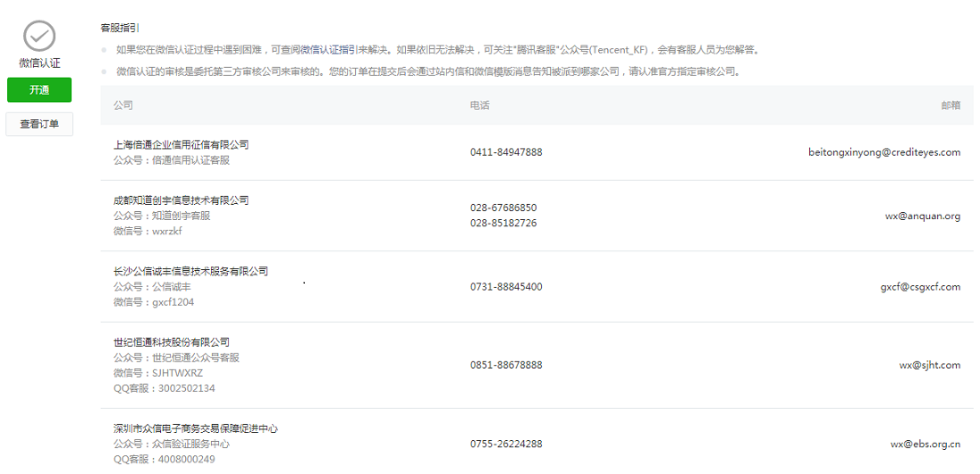Screen dimensions: 980x474
Task: Click the WeChat verification checkmark icon
Action: 39,36
